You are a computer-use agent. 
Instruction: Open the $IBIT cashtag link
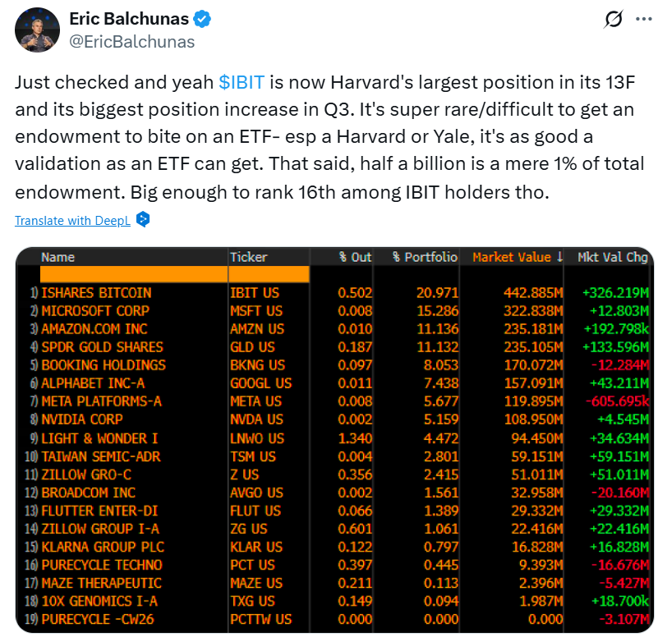240,82
